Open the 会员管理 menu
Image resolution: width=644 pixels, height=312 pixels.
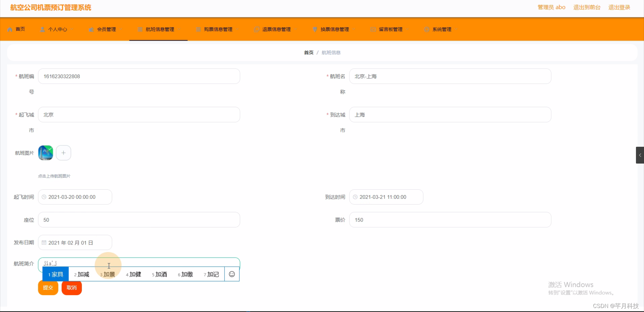pos(106,29)
